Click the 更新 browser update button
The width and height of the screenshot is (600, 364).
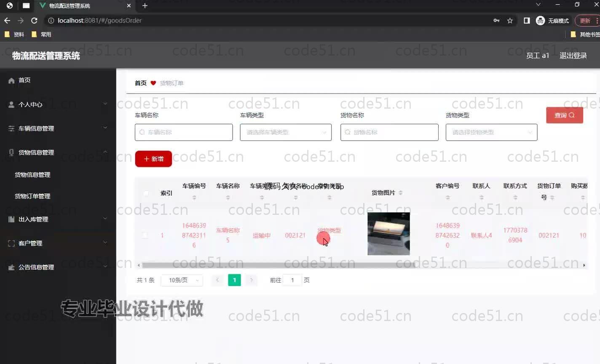click(x=587, y=20)
